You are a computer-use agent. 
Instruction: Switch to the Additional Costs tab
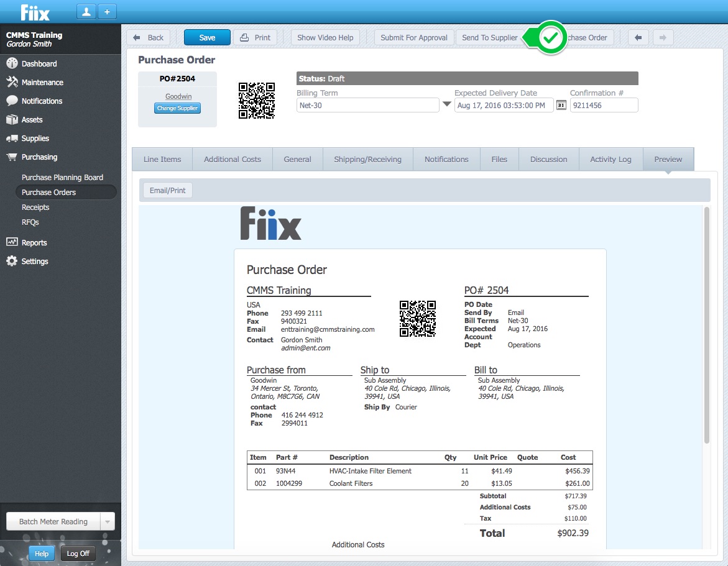(x=232, y=159)
